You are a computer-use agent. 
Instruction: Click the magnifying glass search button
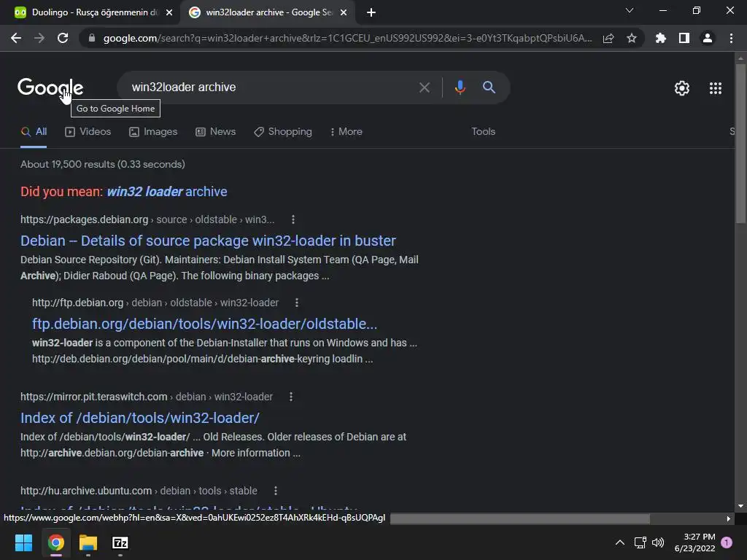point(489,87)
